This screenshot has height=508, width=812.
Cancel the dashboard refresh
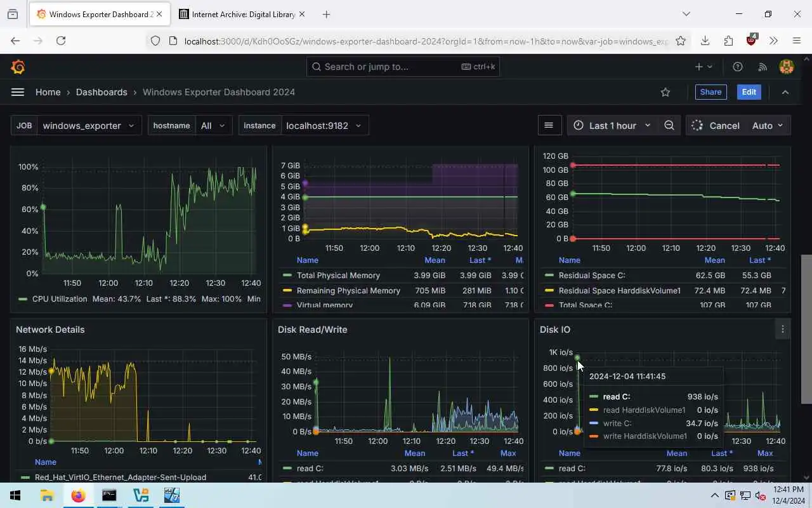point(716,126)
